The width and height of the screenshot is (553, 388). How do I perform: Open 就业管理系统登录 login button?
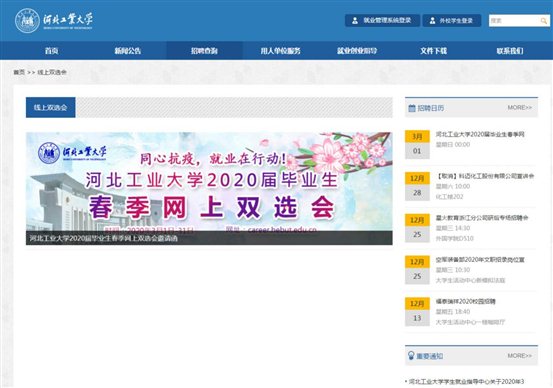pyautogui.click(x=382, y=20)
